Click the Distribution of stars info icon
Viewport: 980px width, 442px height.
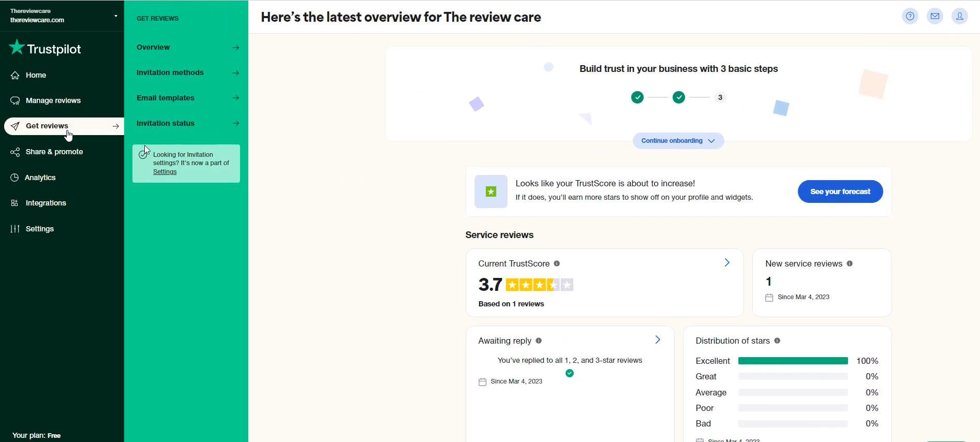[777, 341]
